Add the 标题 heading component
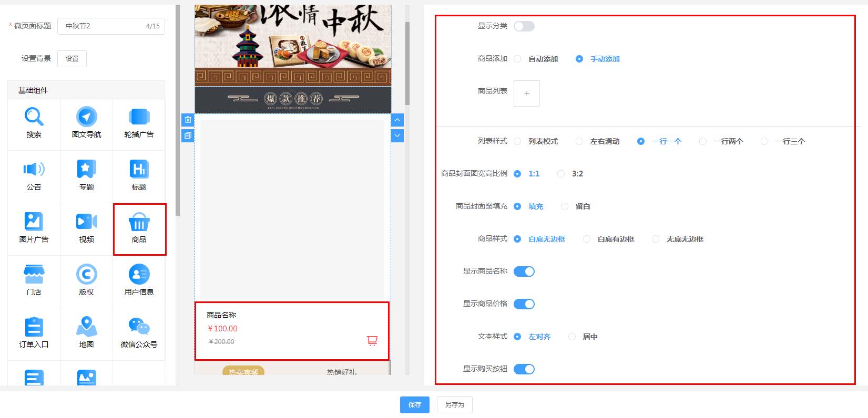Viewport: 868px width, 418px height. pos(139,177)
